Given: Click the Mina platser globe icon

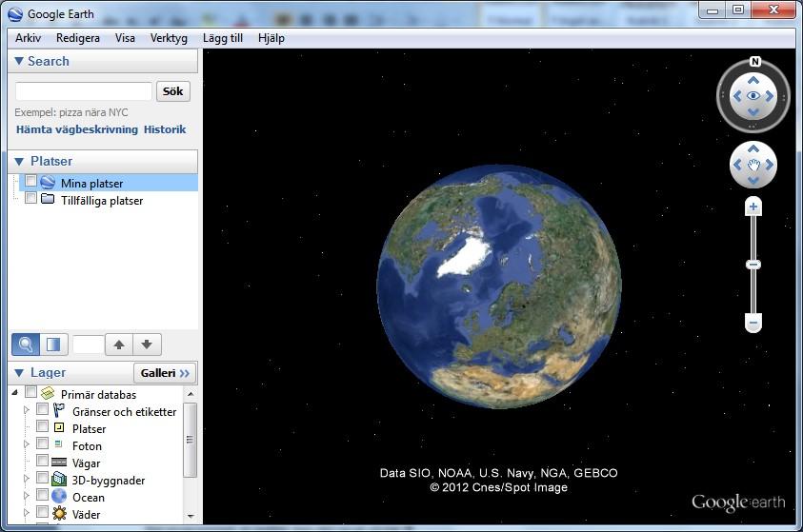Looking at the screenshot, I should click(48, 182).
